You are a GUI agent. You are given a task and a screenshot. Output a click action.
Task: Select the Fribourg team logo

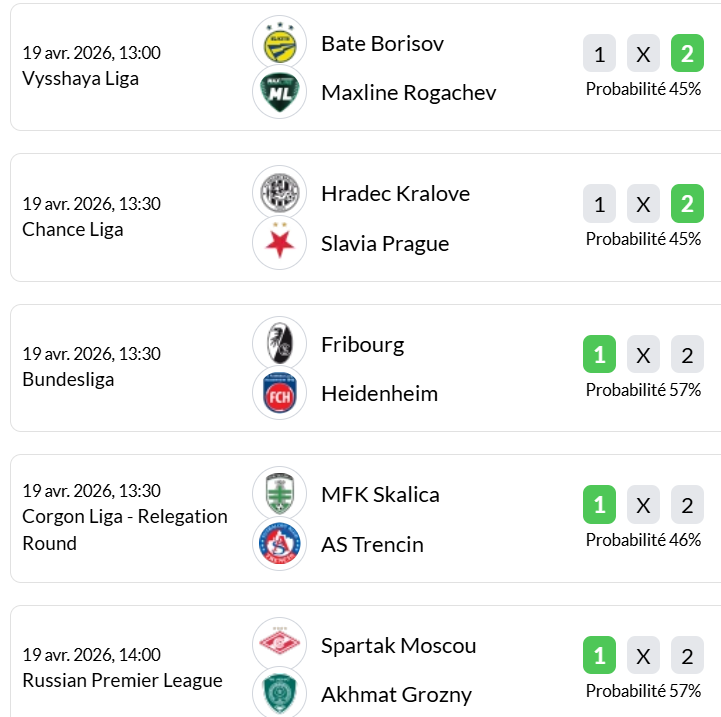click(279, 344)
